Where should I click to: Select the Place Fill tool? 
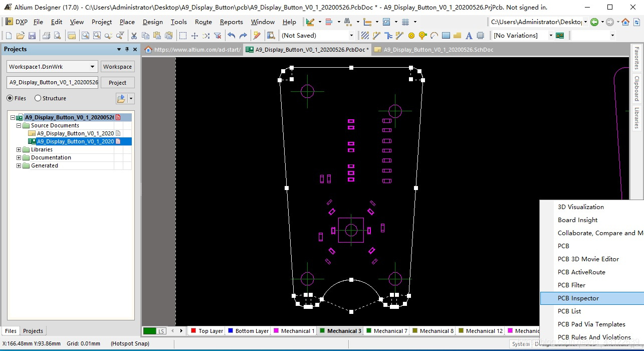(446, 35)
